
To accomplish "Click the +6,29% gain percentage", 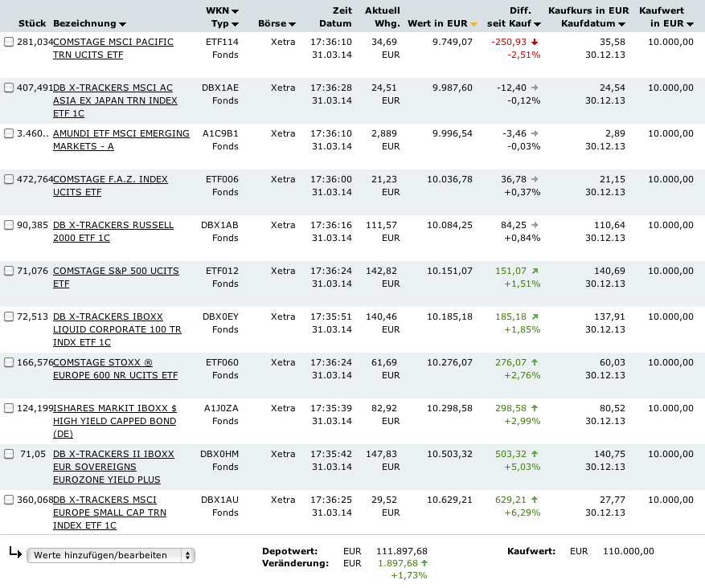I will coord(523,513).
